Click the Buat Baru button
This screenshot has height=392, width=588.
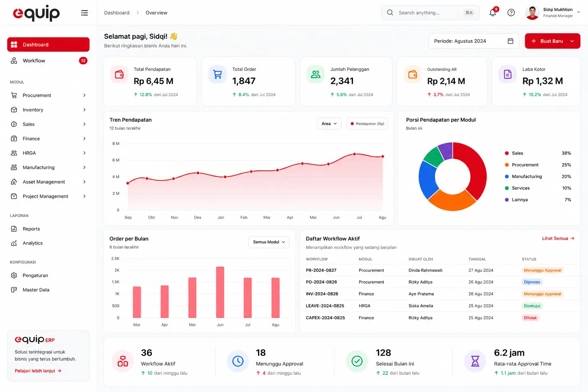tap(552, 41)
